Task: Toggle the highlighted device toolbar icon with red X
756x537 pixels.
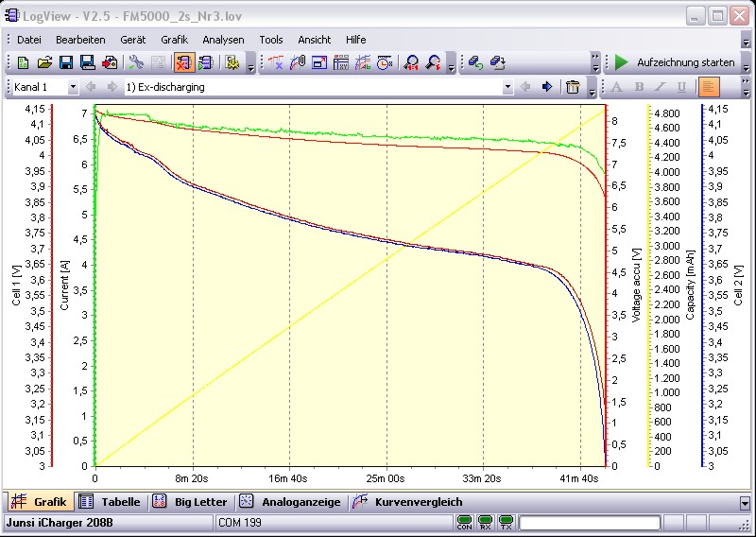Action: [184, 62]
